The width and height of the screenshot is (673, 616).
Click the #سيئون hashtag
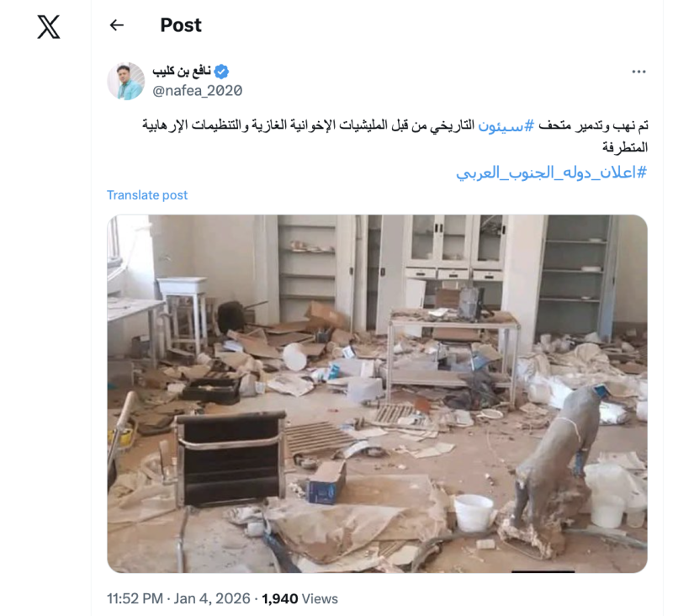tap(506, 125)
